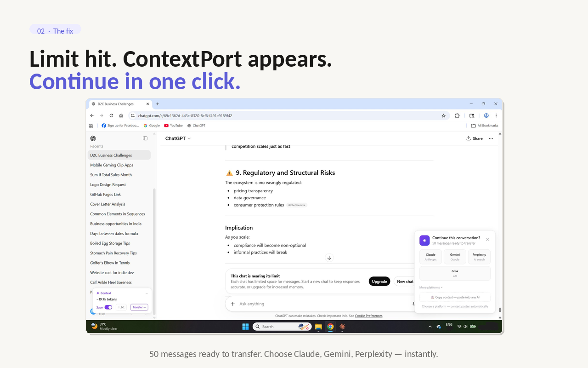Toggle the Save switch in Context widget
588x368 pixels.
108,307
